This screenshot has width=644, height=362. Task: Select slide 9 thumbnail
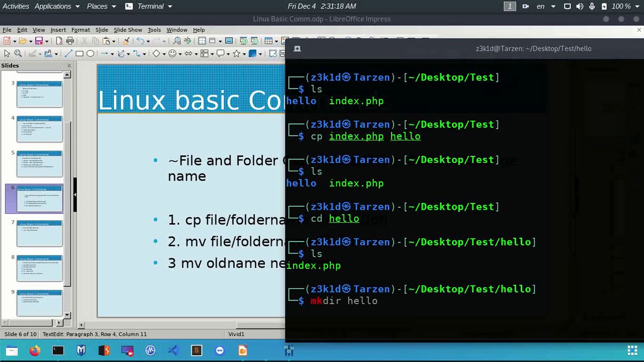(x=39, y=303)
